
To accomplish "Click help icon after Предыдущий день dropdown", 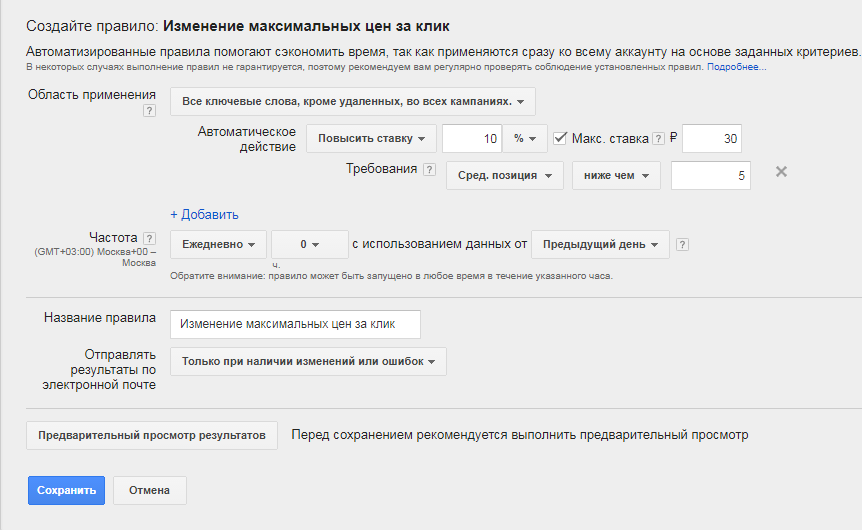I will click(682, 244).
